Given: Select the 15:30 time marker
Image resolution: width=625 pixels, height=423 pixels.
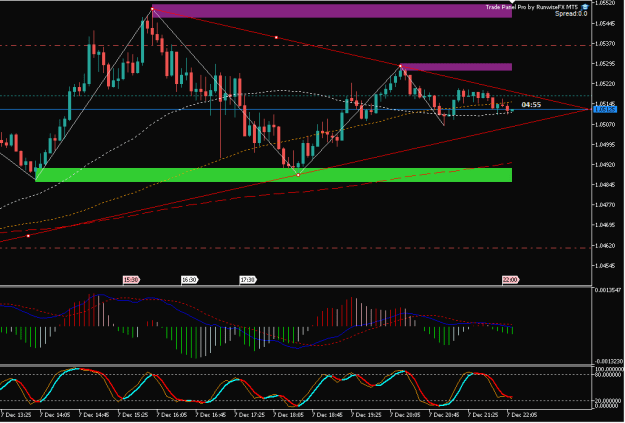Looking at the screenshot, I should [132, 280].
